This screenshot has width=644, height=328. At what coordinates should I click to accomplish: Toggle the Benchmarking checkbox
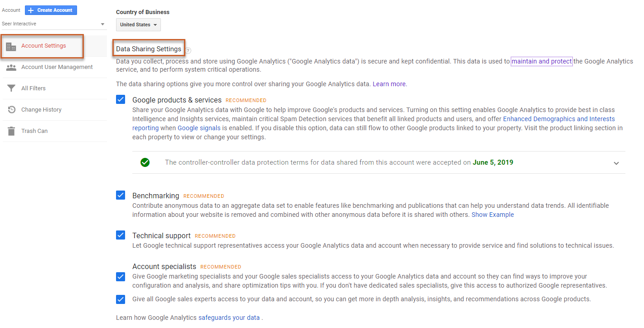(x=121, y=196)
